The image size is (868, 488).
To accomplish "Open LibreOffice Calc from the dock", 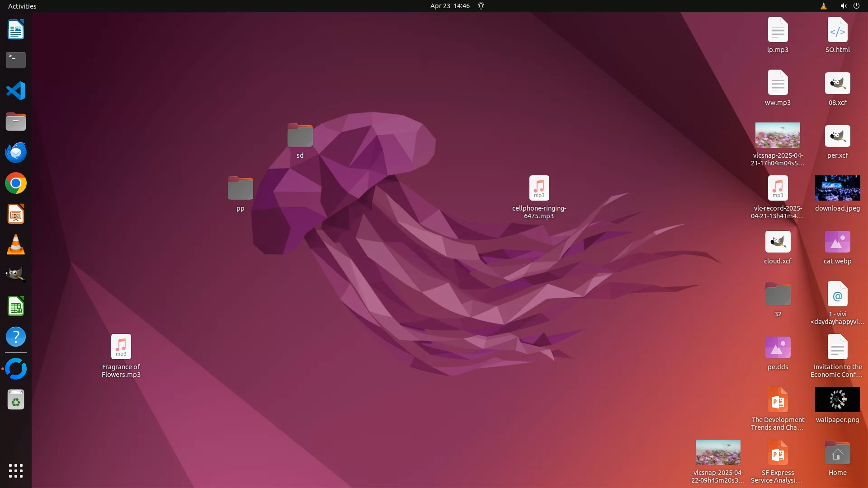I will point(16,307).
